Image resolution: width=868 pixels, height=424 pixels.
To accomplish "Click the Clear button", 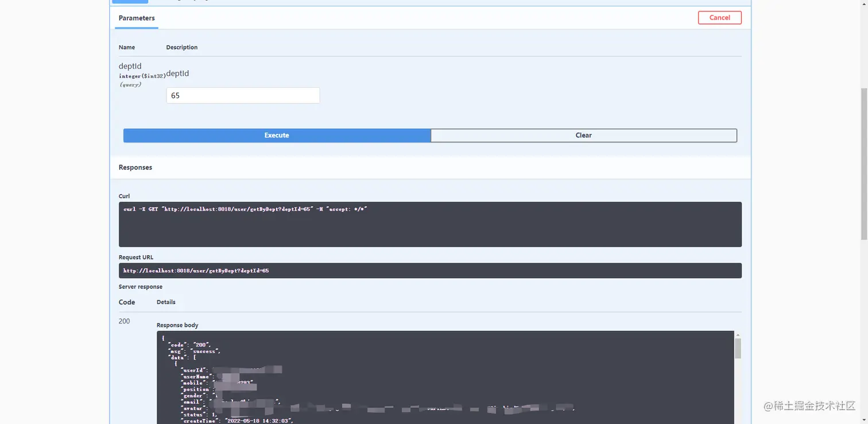I will click(584, 135).
